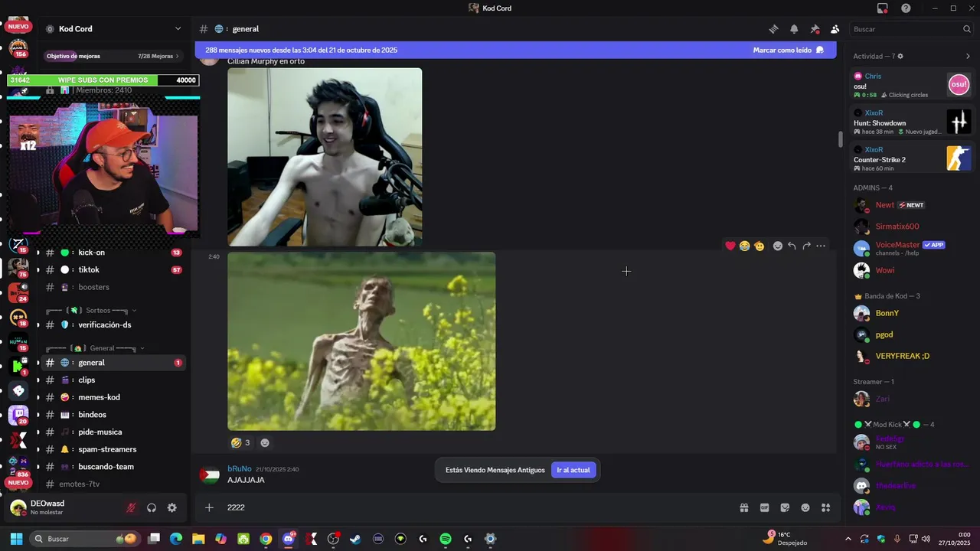Show hidden tray icons chevron

click(x=848, y=539)
